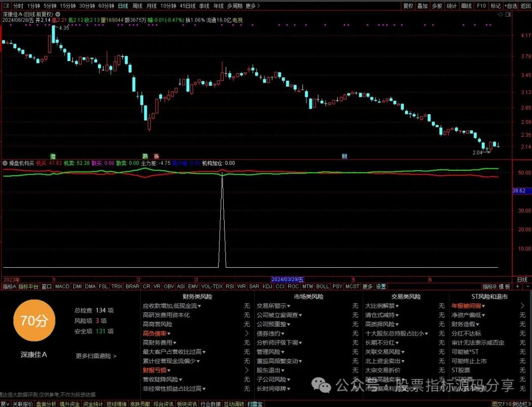The height and width of the screenshot is (407, 532).
Task: Apply the KDJ indicator
Action: tap(267, 286)
